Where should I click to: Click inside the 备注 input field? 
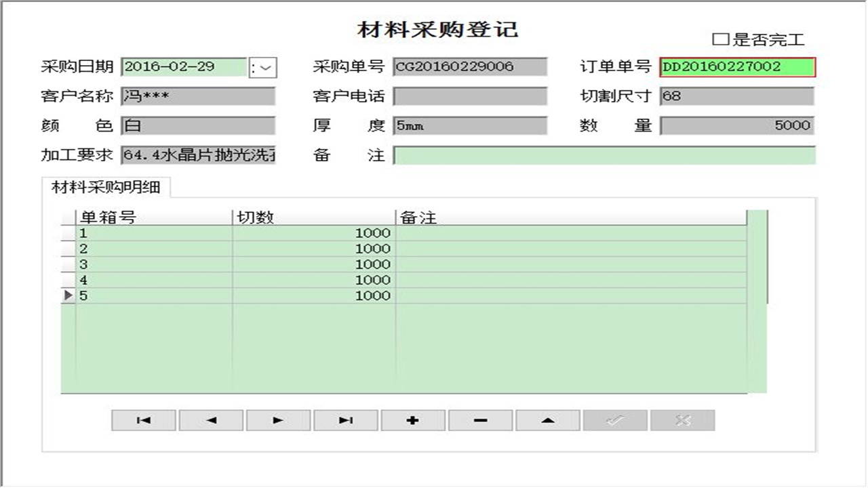[604, 155]
